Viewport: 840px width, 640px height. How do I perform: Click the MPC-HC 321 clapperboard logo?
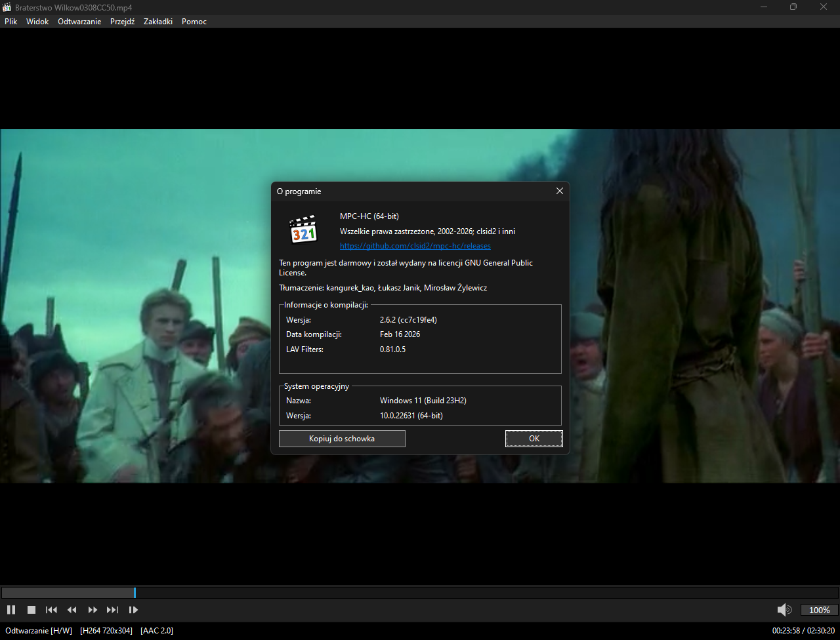[304, 229]
